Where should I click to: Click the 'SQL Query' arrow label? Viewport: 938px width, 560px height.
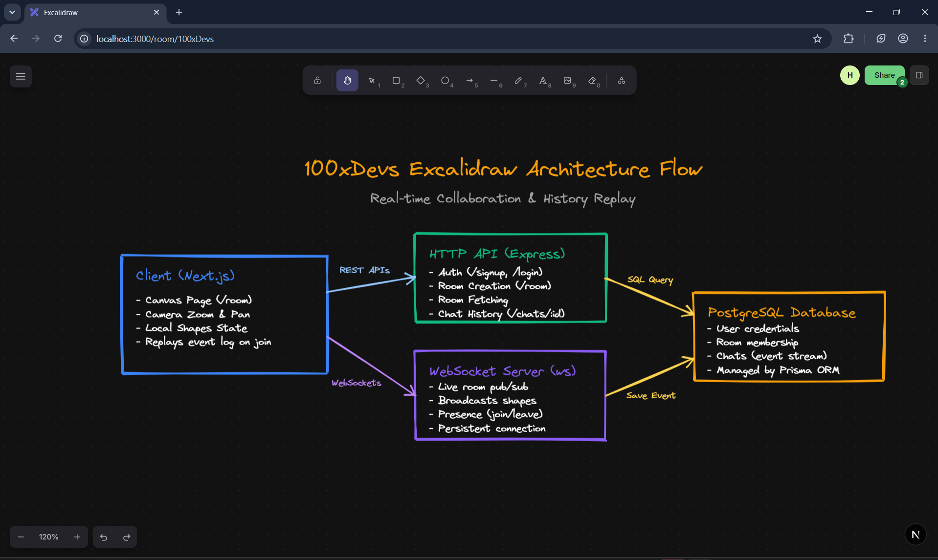[650, 280]
